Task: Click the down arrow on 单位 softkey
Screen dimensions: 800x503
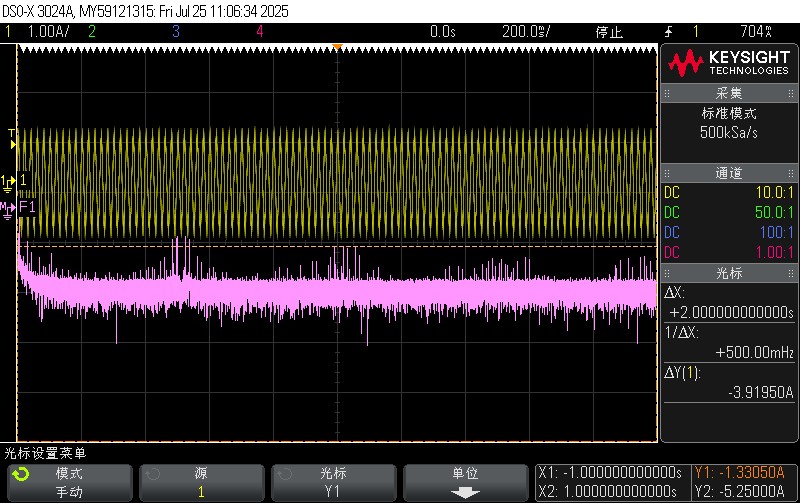Action: [x=464, y=492]
